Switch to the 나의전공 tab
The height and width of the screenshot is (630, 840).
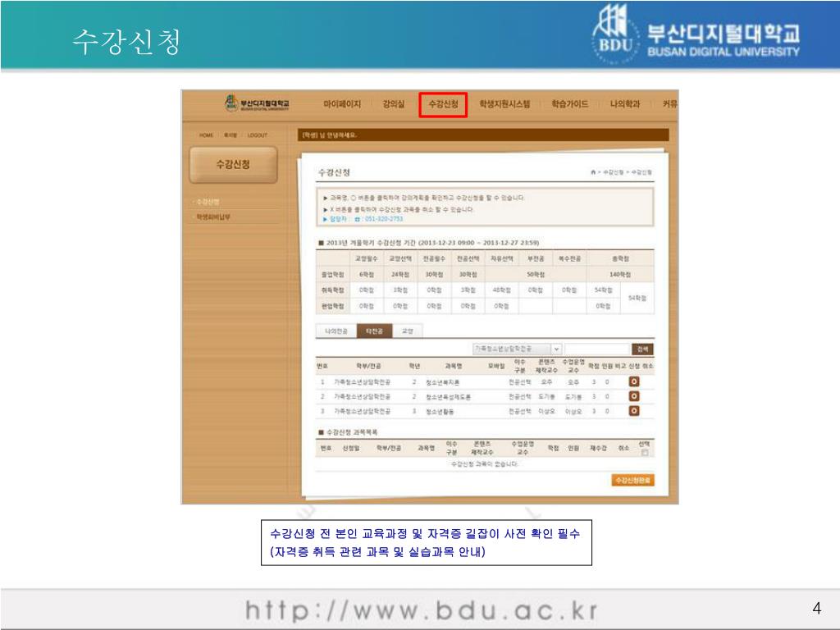[x=336, y=331]
